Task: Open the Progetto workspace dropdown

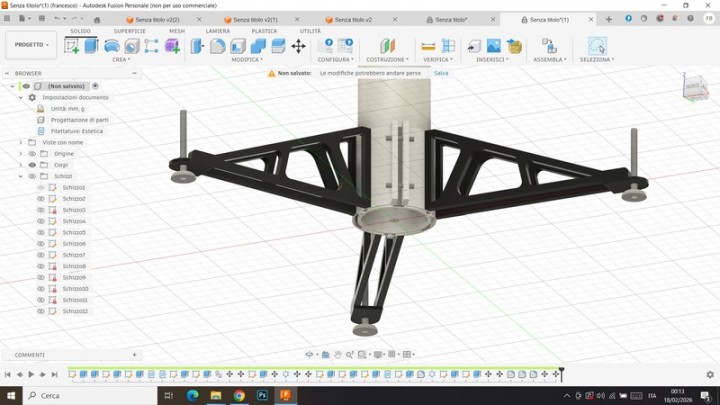Action: click(31, 45)
